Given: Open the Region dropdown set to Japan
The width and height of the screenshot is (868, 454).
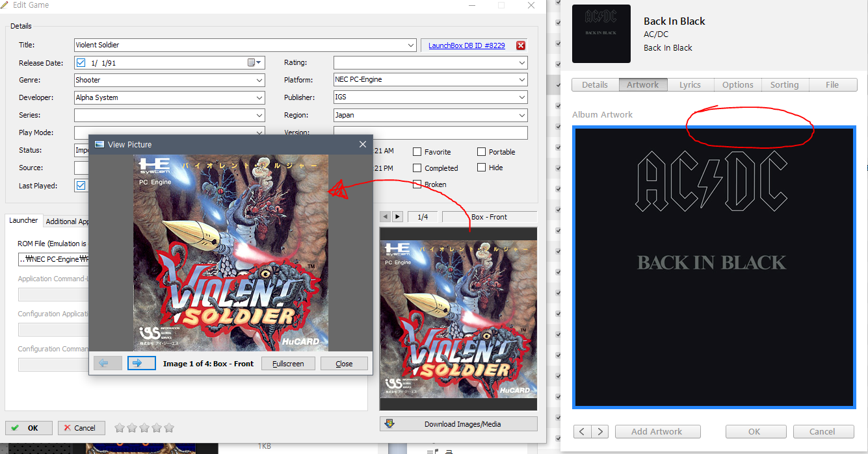Looking at the screenshot, I should tap(522, 115).
